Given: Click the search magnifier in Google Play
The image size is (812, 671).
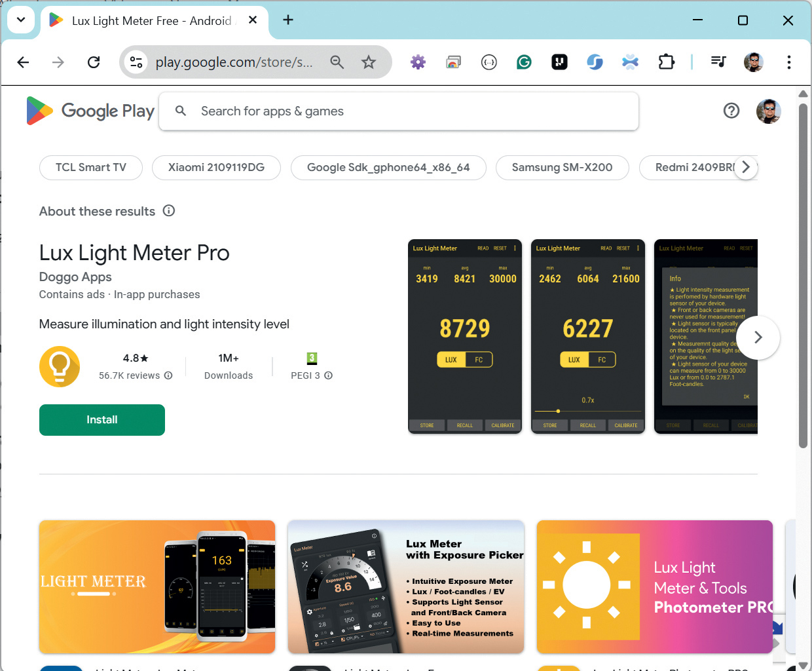Looking at the screenshot, I should [181, 111].
